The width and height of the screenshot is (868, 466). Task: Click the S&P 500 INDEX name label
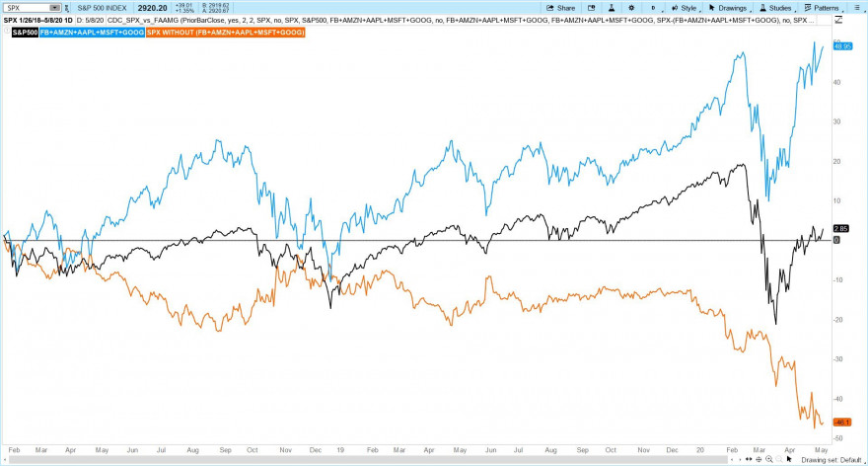pos(102,8)
